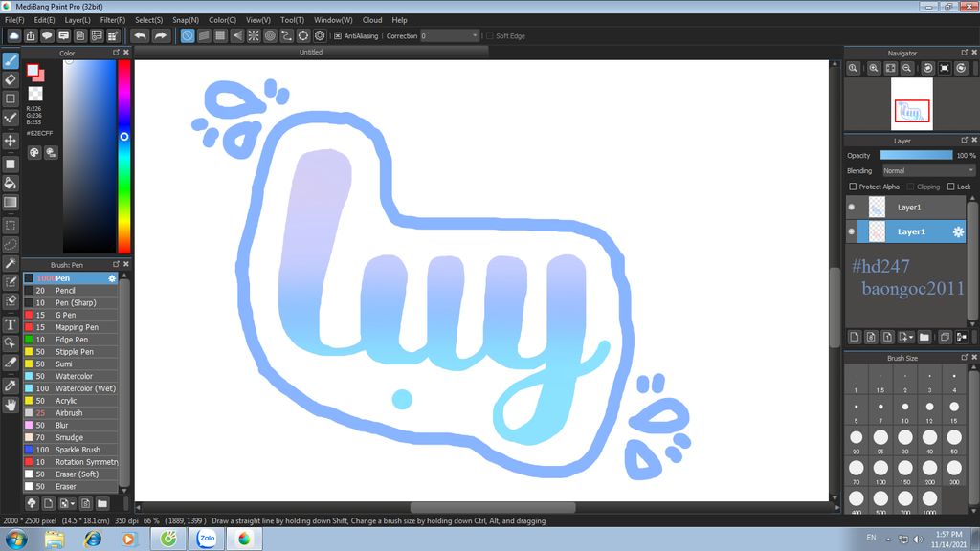Screen dimensions: 980x551
Task: Open the Correction dropdown
Action: point(450,36)
